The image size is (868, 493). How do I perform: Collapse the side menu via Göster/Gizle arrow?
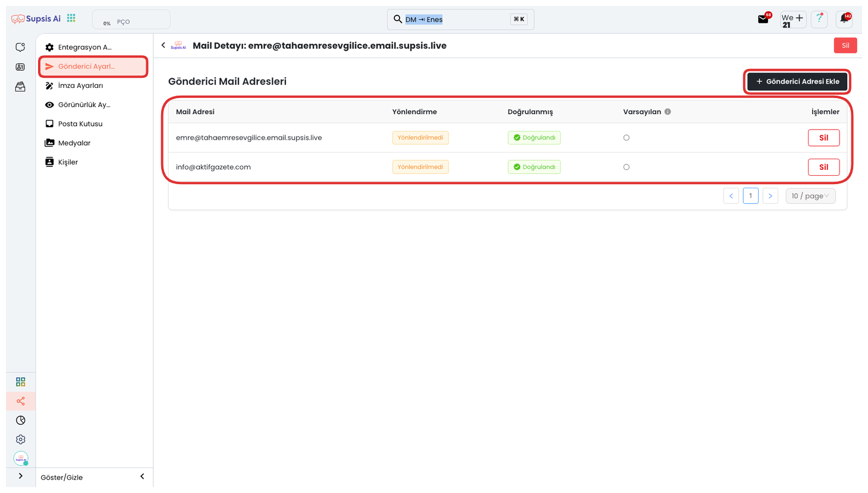[142, 476]
